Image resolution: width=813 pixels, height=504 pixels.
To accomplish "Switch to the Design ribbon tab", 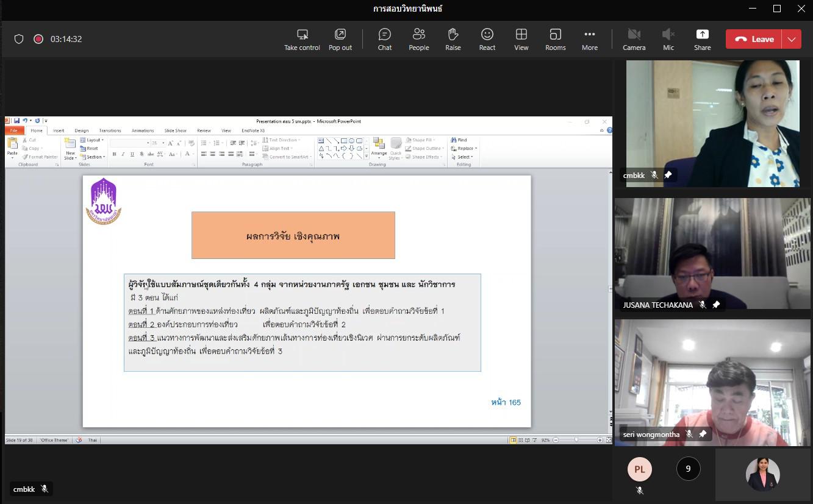I will pos(82,130).
